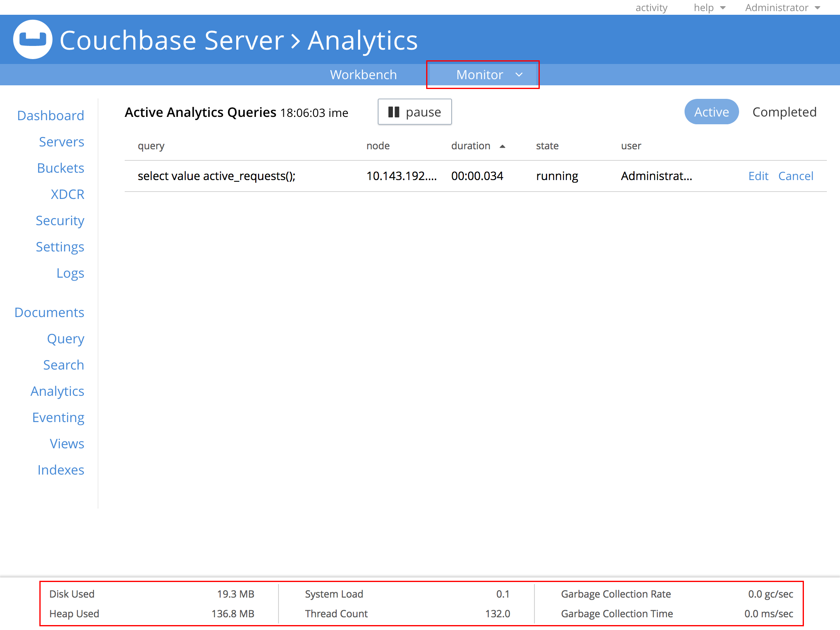Open the Eventing sidebar section
The image size is (840, 630).
pyautogui.click(x=58, y=418)
